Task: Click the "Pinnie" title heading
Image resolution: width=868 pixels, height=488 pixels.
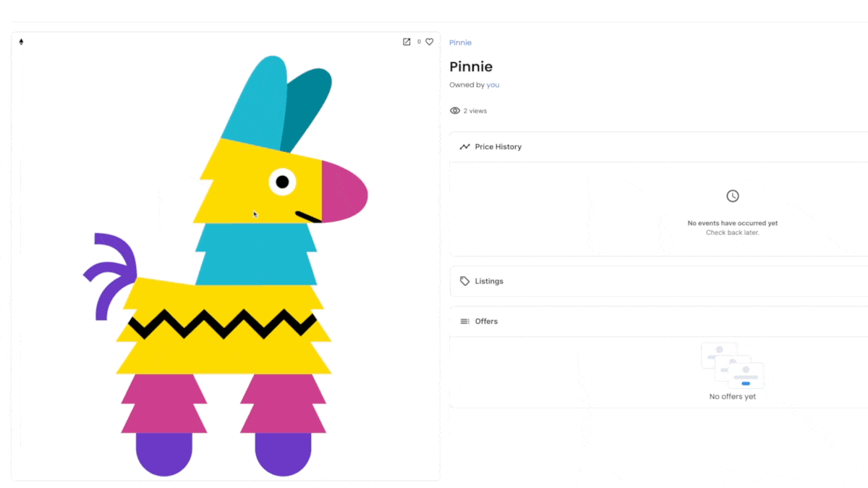Action: coord(471,67)
